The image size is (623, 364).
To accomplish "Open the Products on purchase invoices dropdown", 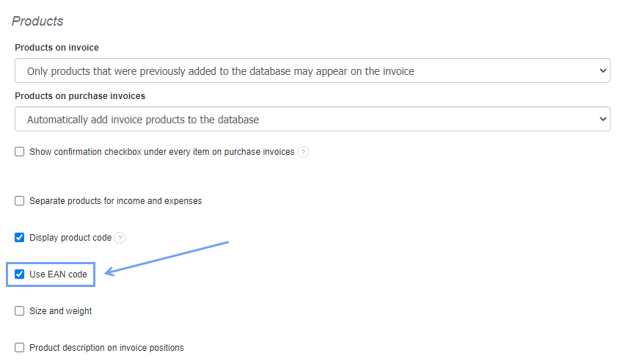I will point(312,119).
